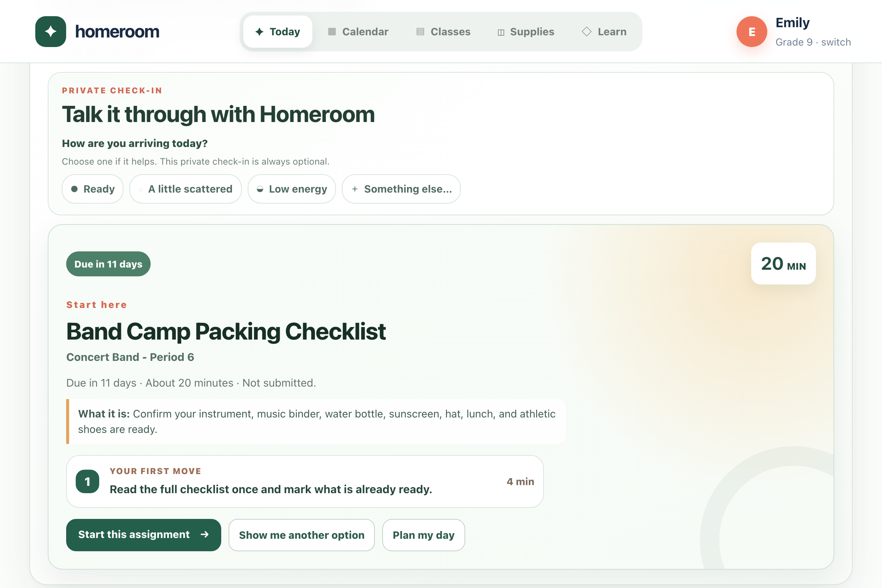
Task: Switch to the Calendar tab
Action: [359, 32]
